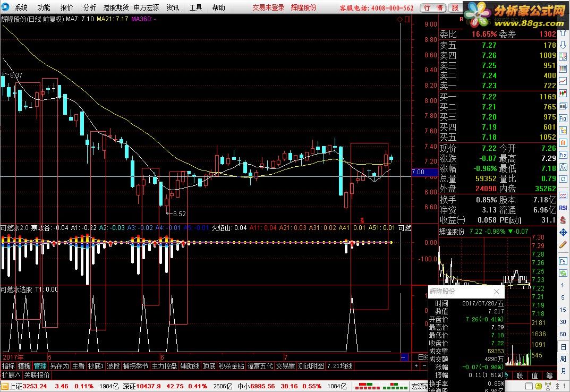Select the 抄底1 indicator tab
The height and width of the screenshot is (392, 570).
pyautogui.click(x=96, y=366)
